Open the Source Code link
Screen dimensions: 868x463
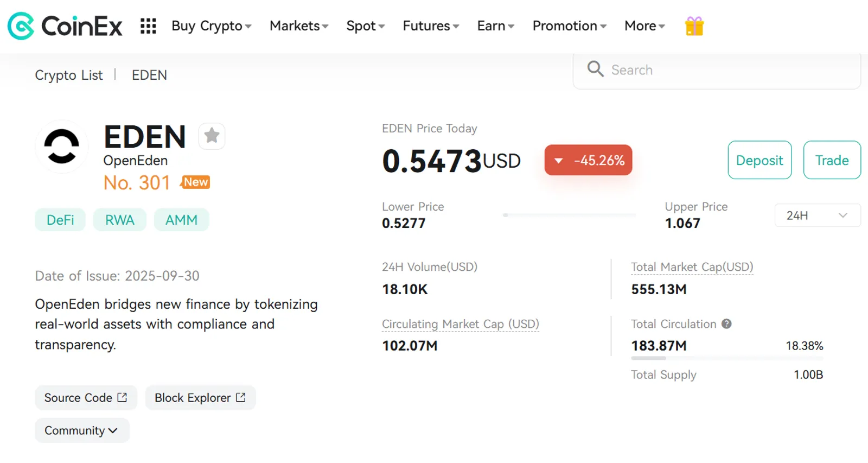click(86, 398)
